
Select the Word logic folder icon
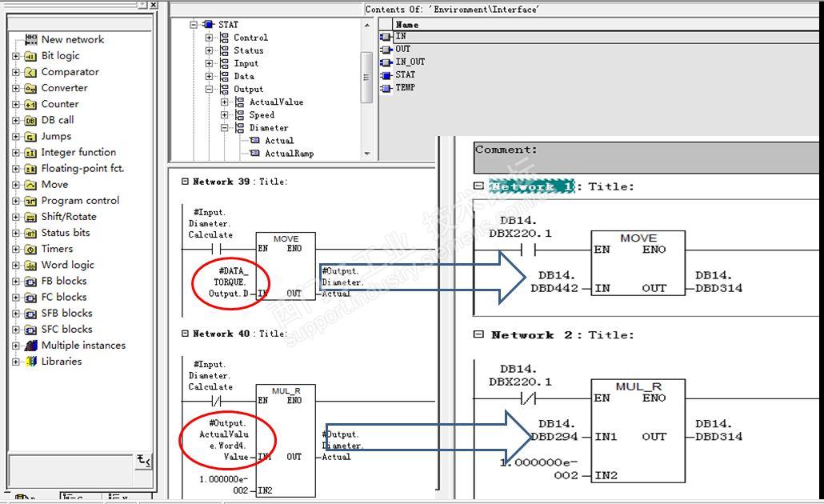point(30,266)
